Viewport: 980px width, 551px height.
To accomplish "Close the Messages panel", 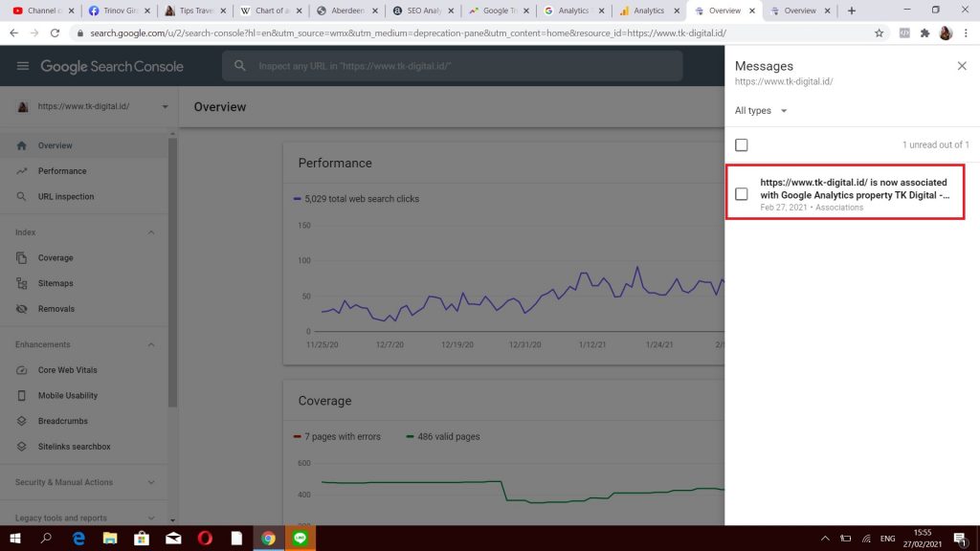I will click(962, 66).
